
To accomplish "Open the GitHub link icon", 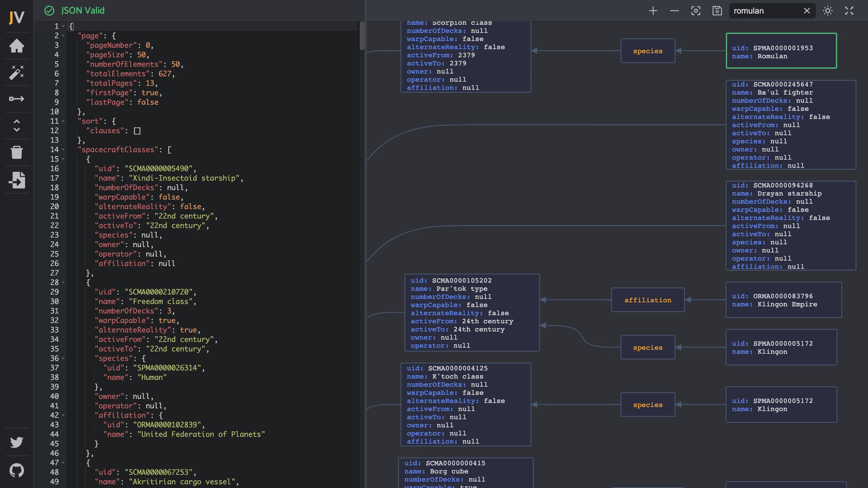I will coord(17,470).
